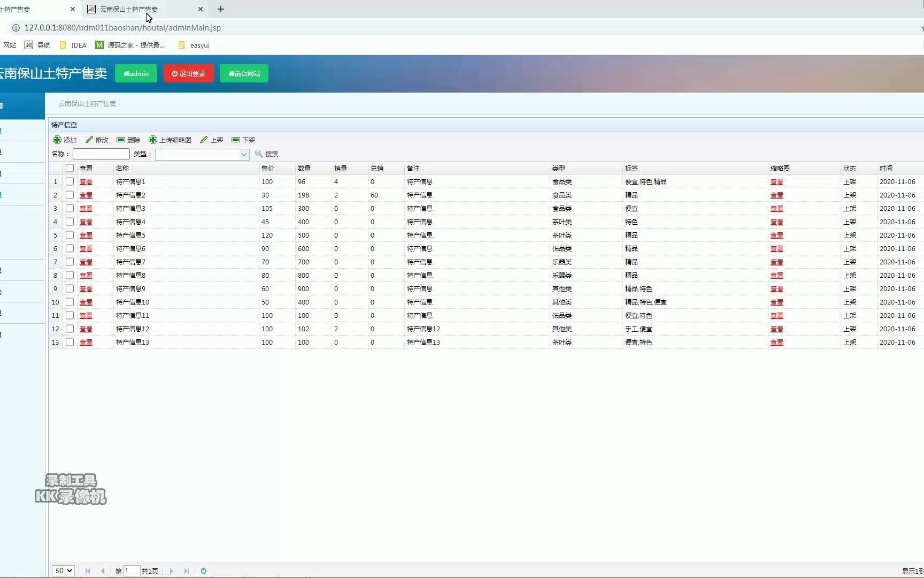Click the 时间 column header
The width and height of the screenshot is (924, 578).
coord(900,168)
